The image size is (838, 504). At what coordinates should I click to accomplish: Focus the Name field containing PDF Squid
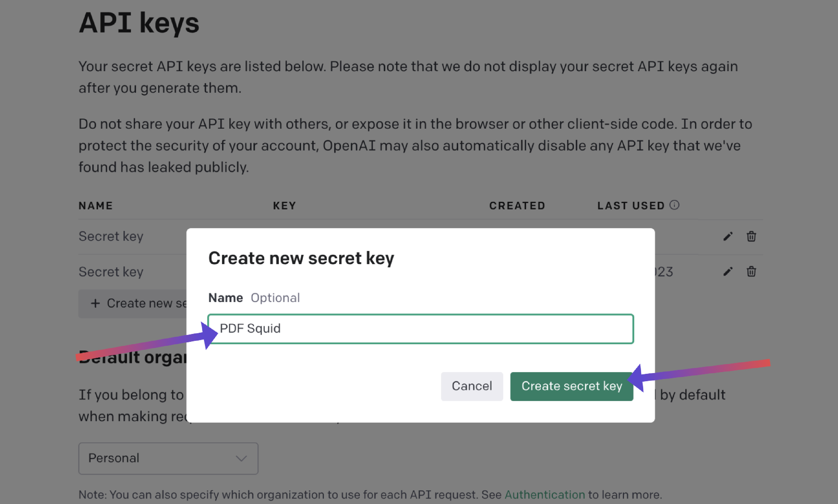(x=420, y=329)
